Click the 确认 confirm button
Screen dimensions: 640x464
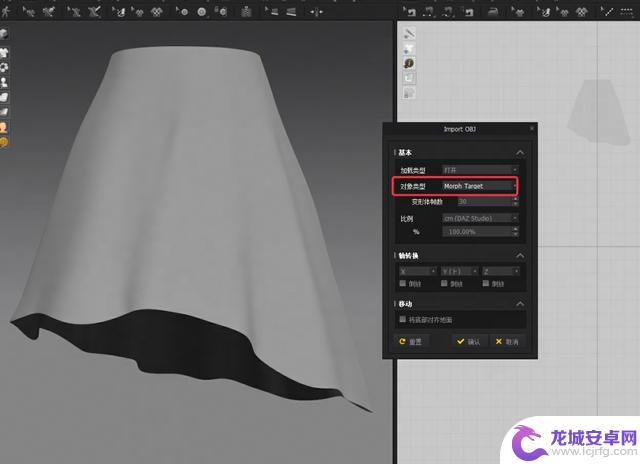click(469, 342)
